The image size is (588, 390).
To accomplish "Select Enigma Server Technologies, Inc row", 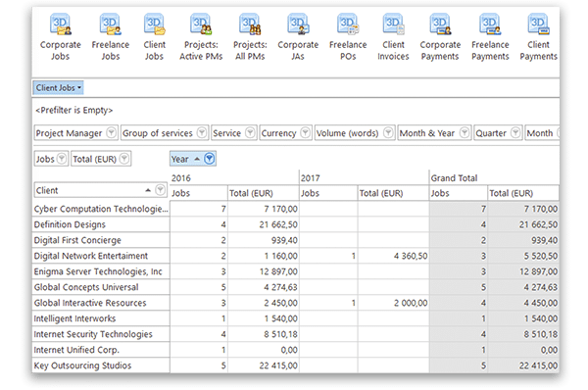I will click(x=101, y=271).
